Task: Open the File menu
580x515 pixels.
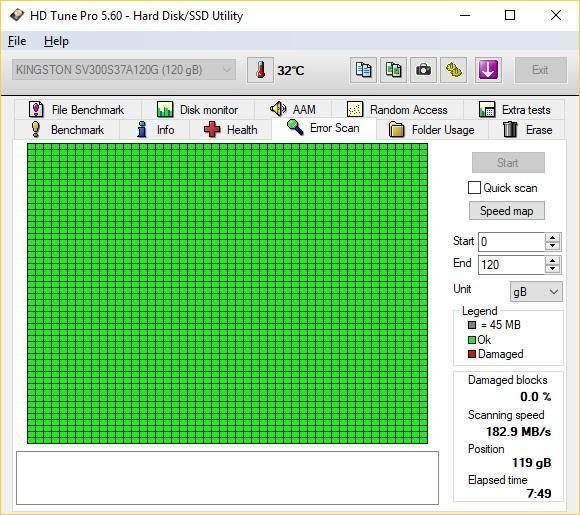Action: (17, 41)
